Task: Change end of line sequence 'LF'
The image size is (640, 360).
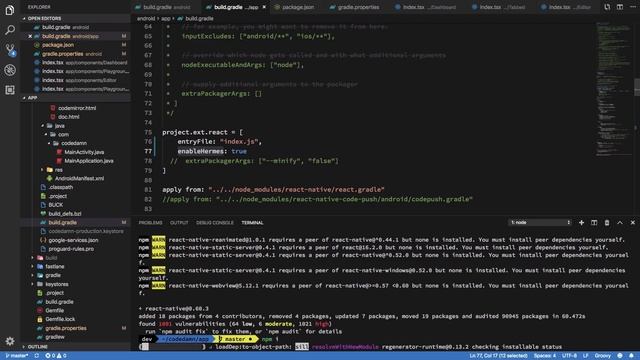Action: [x=585, y=356]
